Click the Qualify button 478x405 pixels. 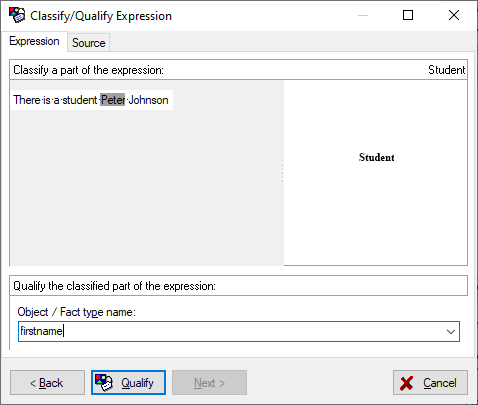point(128,383)
